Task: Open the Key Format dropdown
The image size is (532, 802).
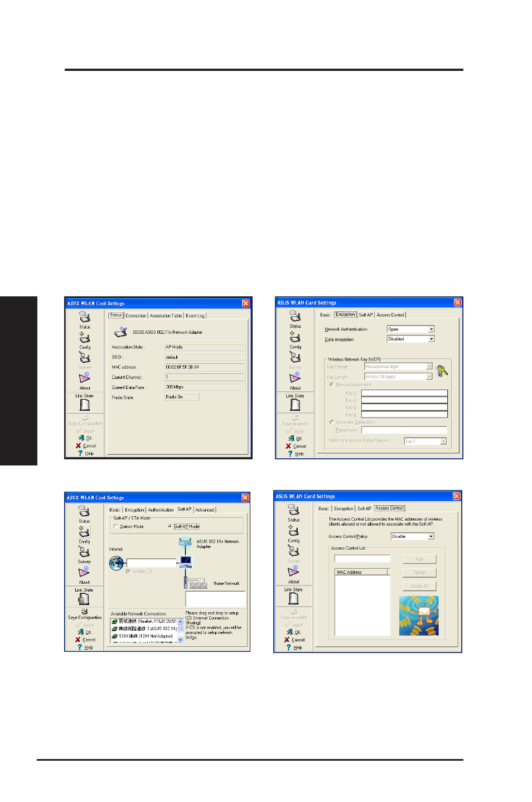Action: [x=398, y=367]
